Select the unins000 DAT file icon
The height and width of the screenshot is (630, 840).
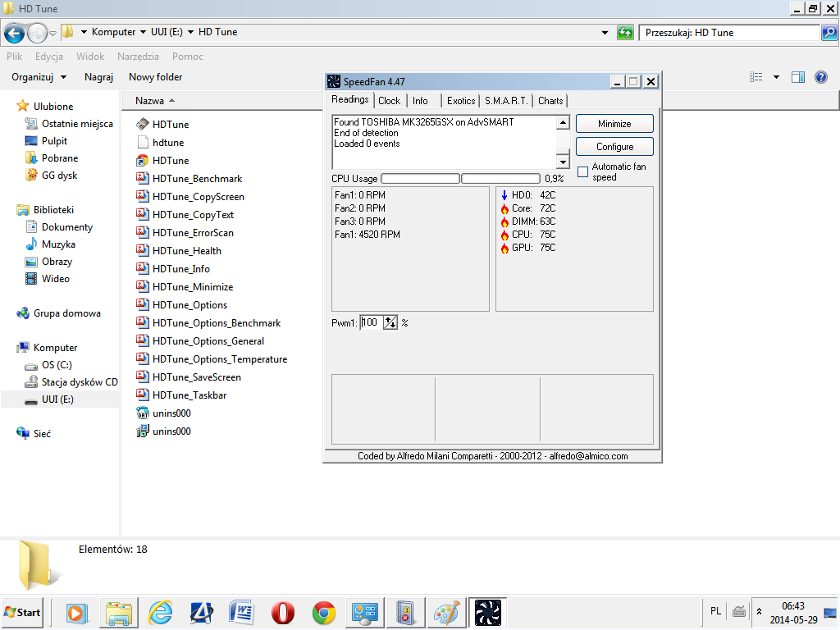click(143, 413)
